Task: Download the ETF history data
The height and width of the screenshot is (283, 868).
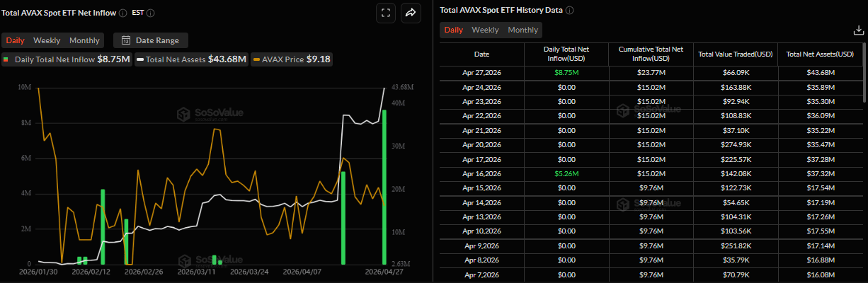Action: 859,30
